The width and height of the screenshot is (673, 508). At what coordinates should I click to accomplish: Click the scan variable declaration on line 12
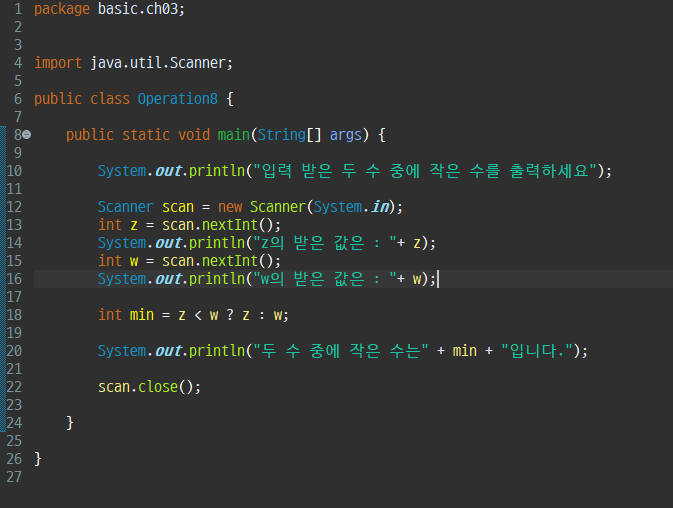tap(178, 207)
